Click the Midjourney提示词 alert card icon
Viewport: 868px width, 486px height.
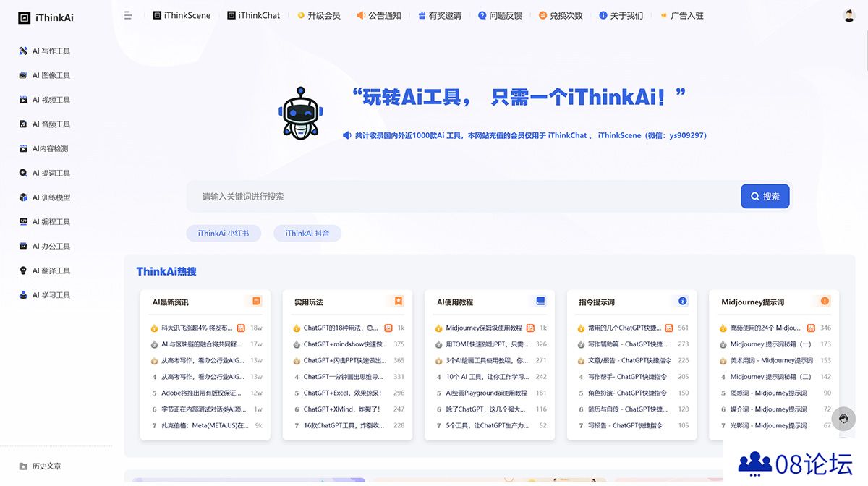(825, 301)
